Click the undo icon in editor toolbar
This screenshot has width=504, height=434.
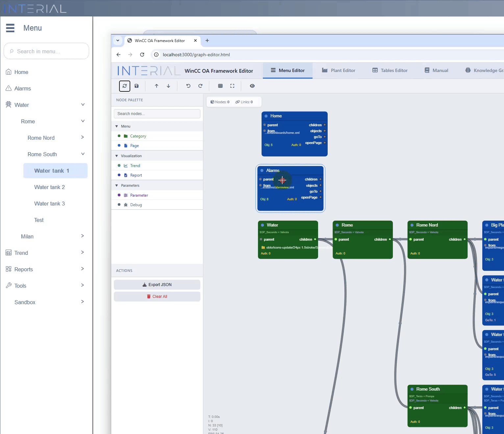(188, 86)
